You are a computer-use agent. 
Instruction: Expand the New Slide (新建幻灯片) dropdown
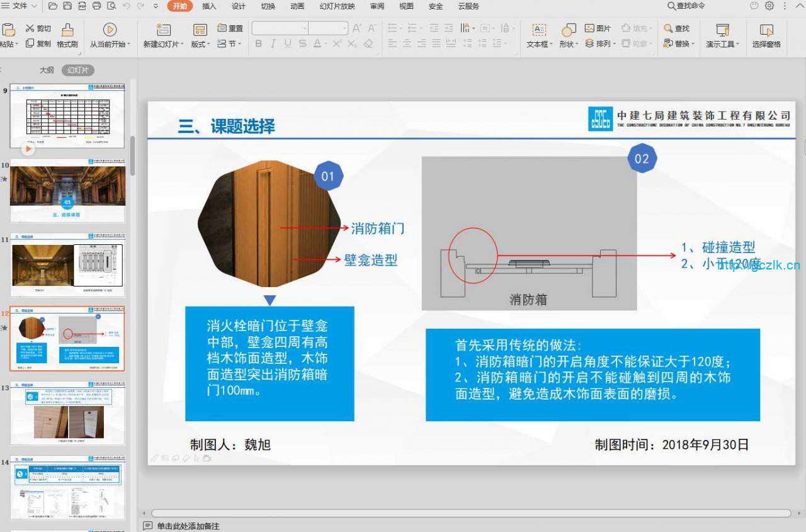tap(164, 44)
